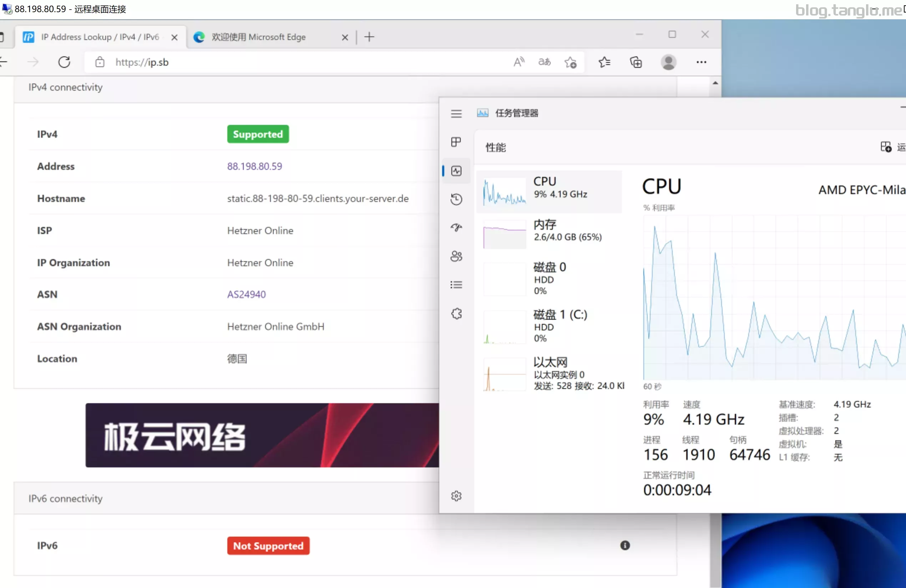Click process count 156

[656, 455]
